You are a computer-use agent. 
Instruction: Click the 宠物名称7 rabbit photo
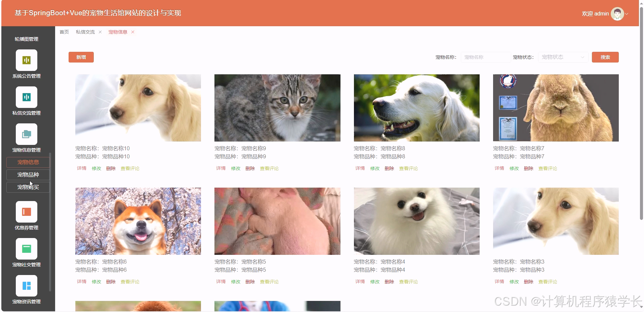pyautogui.click(x=556, y=108)
